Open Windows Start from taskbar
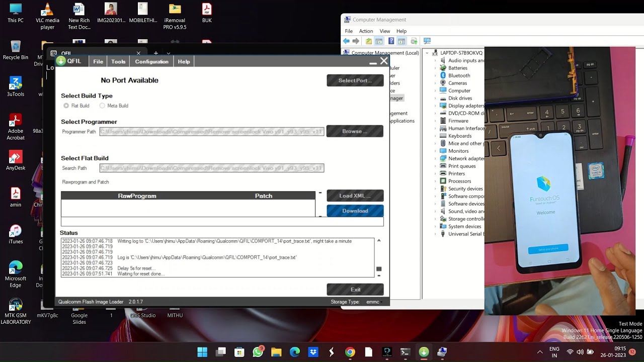 click(x=202, y=352)
